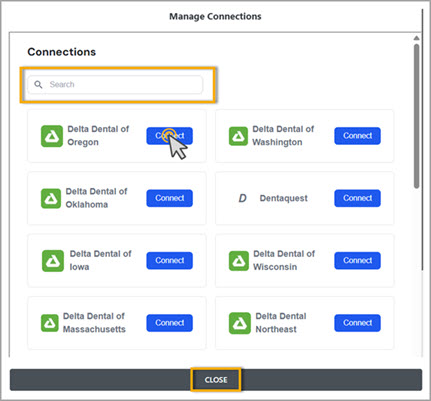Click the magnifier icon in the search box
Screen dimensions: 431x401
38,84
